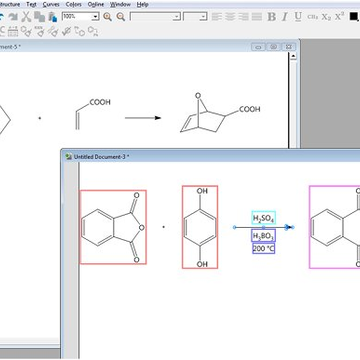The image size is (360, 360).
Task: Click the Paste clipboard icon
Action: pyautogui.click(x=53, y=17)
